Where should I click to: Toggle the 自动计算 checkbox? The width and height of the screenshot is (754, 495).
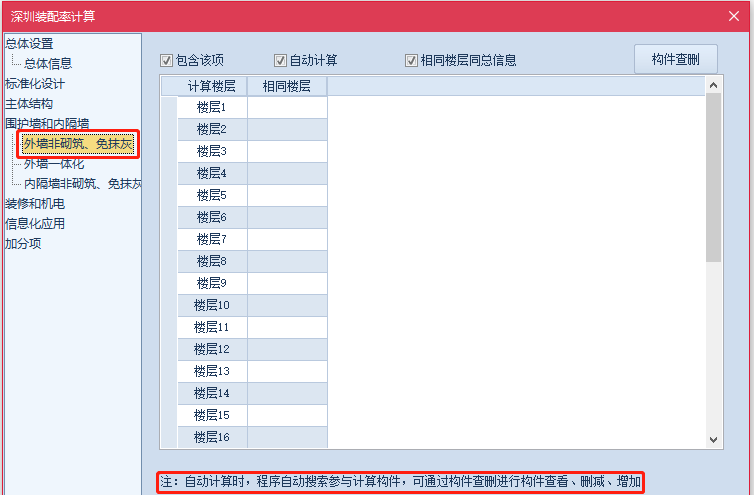pos(280,60)
